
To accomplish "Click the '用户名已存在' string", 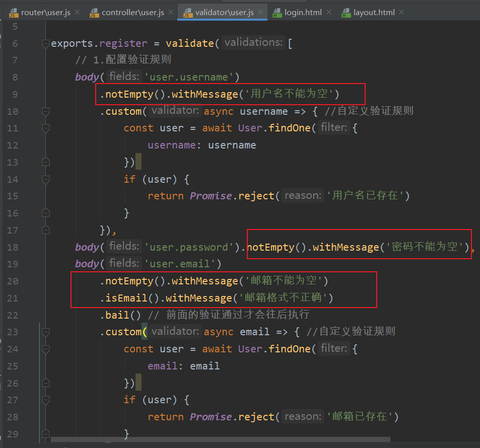I will point(365,195).
